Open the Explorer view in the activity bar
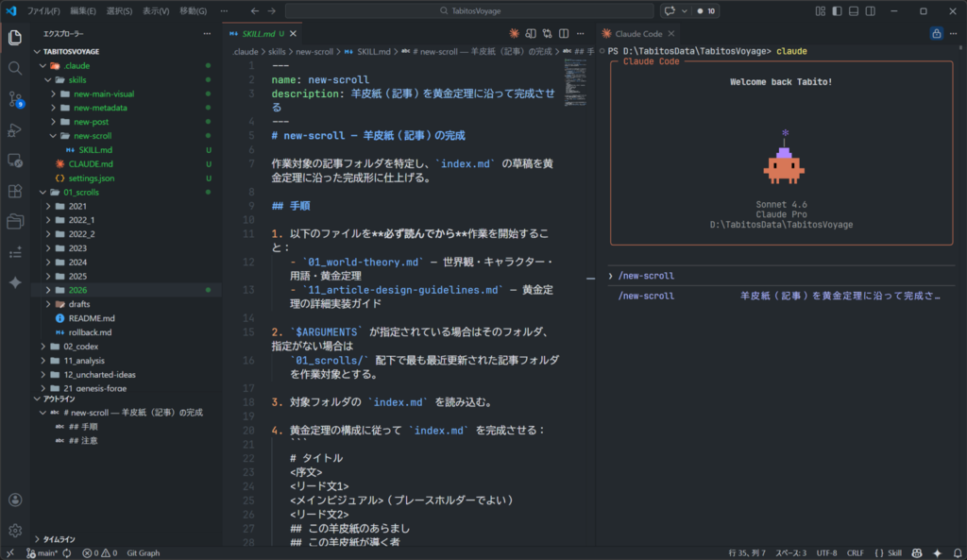The image size is (967, 560). [15, 38]
